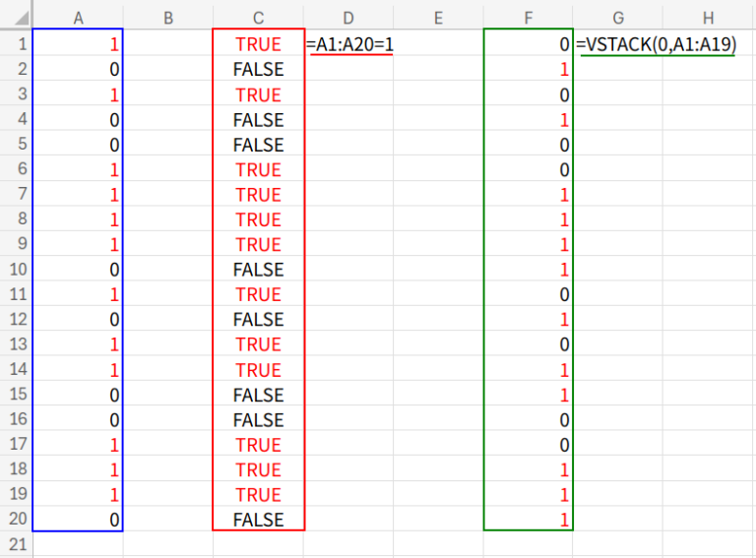Select cell C10 showing FALSE

(x=258, y=270)
